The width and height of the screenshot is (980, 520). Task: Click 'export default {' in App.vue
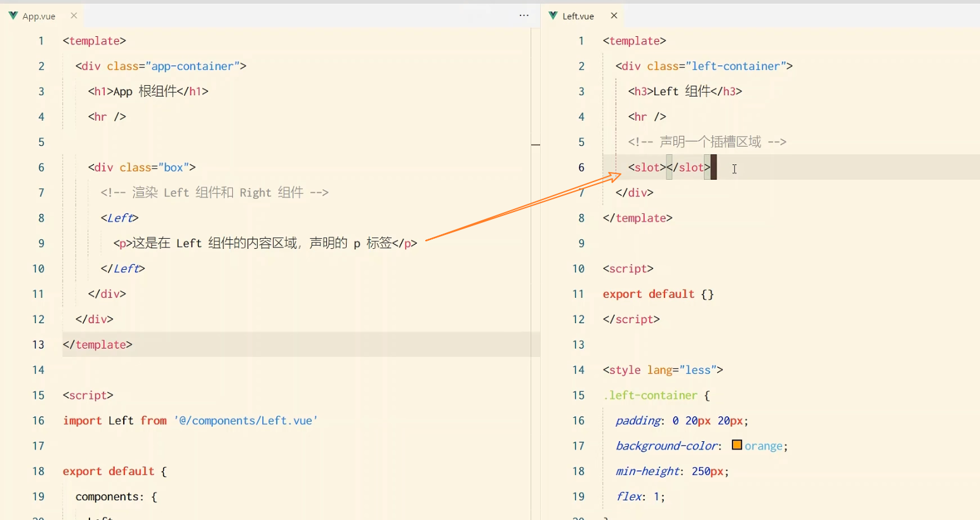pos(115,472)
